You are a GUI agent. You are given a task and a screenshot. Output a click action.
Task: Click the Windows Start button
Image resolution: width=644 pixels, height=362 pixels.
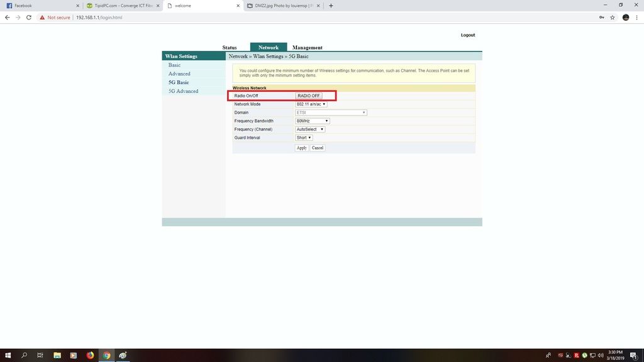(x=7, y=355)
